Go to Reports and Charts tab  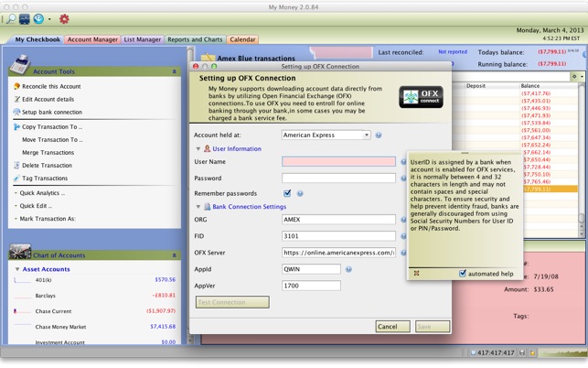[x=195, y=39]
